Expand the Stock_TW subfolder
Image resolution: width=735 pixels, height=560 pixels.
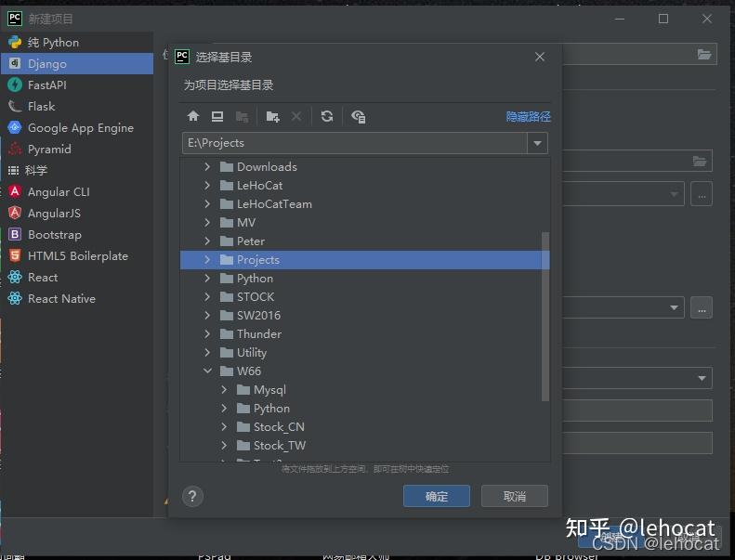pyautogui.click(x=224, y=445)
